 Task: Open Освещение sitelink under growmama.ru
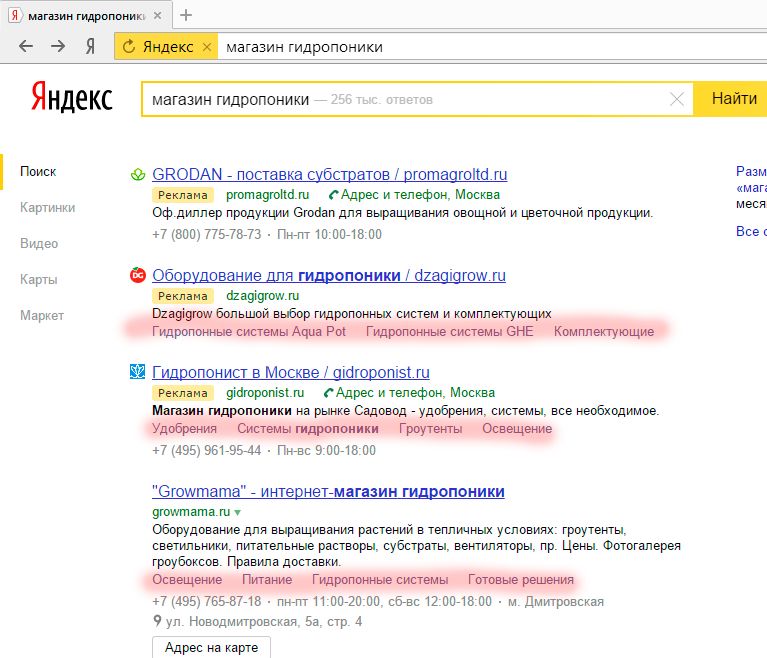187,580
